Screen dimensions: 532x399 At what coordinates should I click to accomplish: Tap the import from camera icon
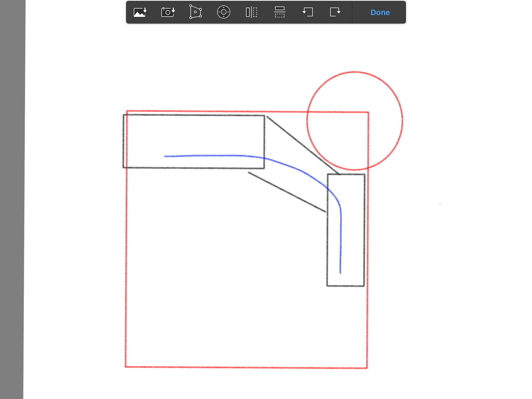pos(168,12)
